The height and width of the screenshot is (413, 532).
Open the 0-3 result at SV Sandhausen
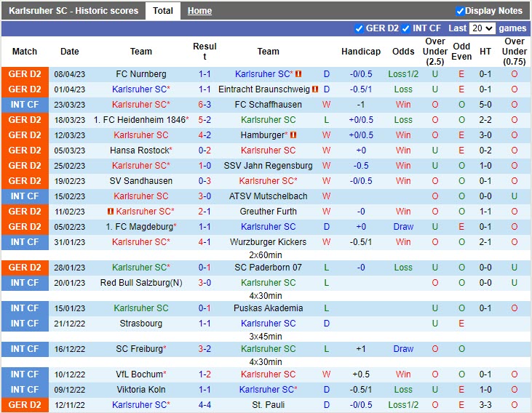coord(205,181)
